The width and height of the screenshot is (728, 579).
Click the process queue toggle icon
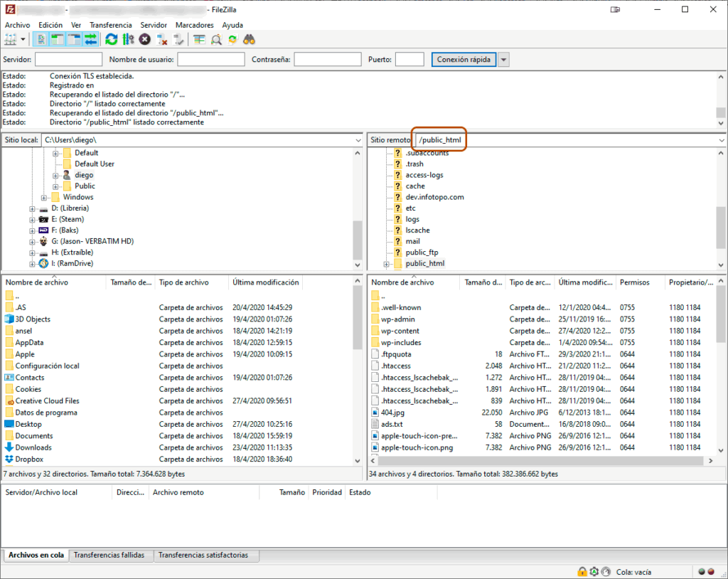128,39
